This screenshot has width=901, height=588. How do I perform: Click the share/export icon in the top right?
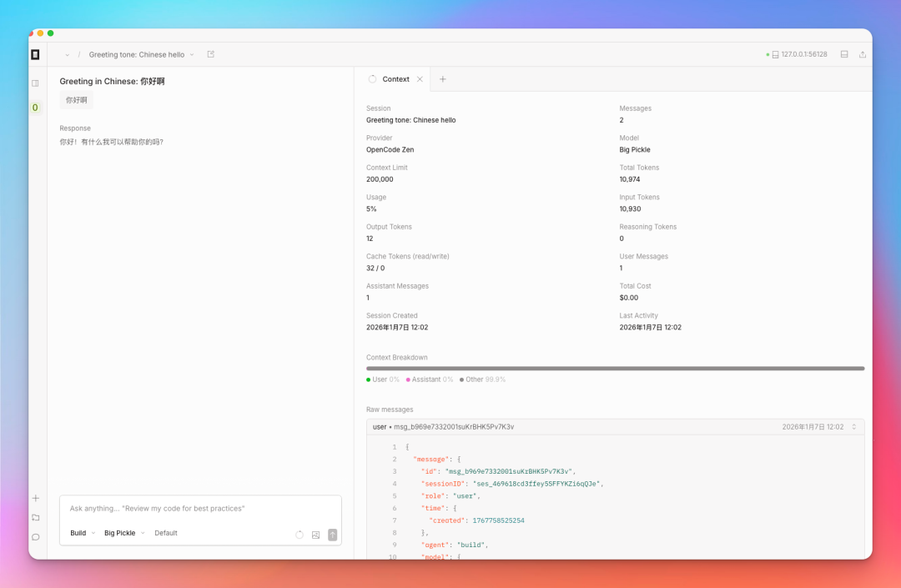pyautogui.click(x=863, y=54)
